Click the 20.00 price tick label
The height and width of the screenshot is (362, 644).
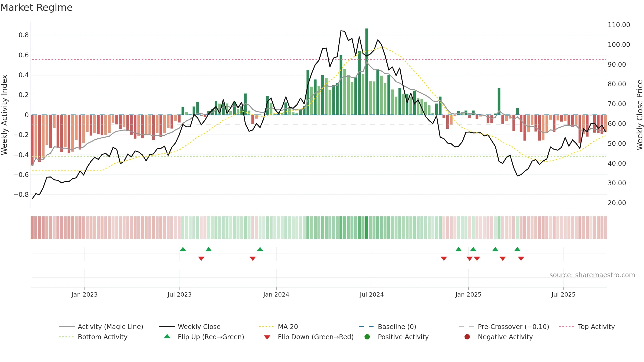coord(617,203)
